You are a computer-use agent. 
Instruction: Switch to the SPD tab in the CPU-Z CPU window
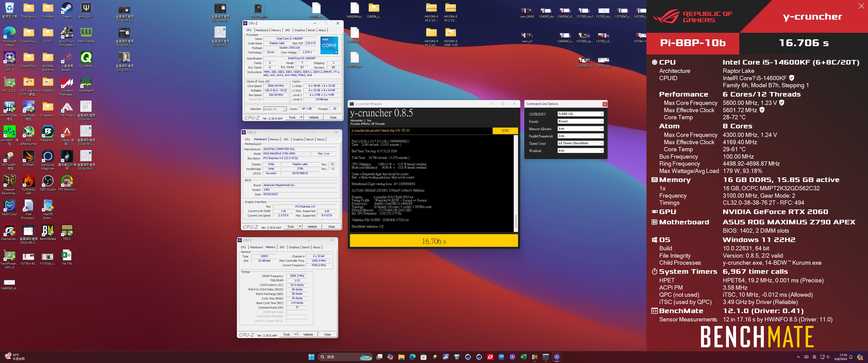click(287, 30)
